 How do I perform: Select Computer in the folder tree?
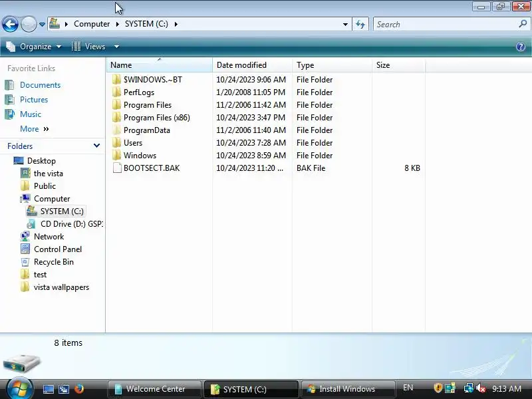[x=52, y=198]
